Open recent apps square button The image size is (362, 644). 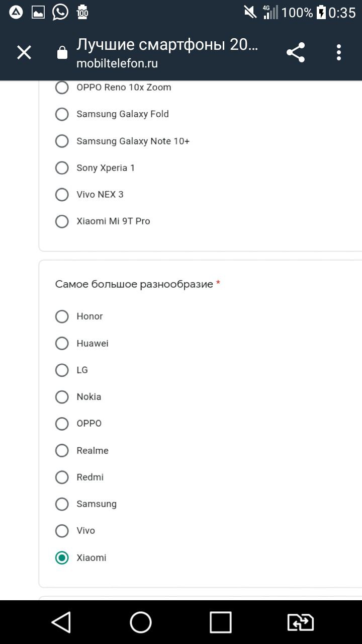[221, 622]
